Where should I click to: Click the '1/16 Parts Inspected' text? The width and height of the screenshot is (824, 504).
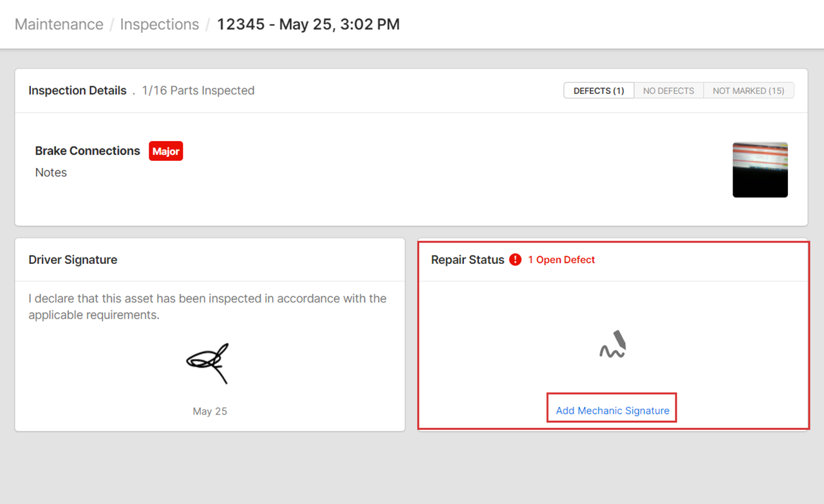tap(198, 91)
